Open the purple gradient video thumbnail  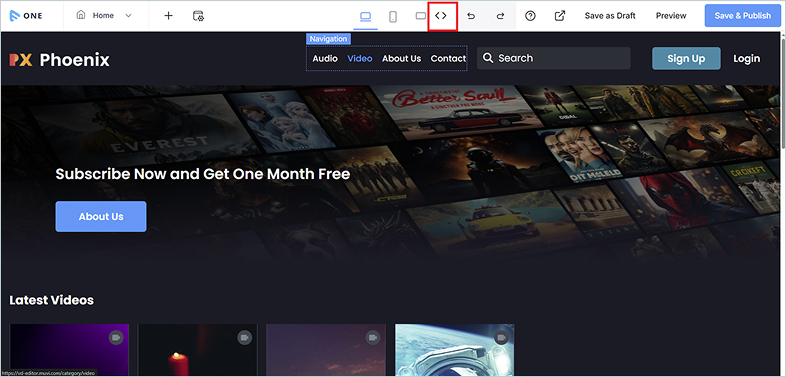click(69, 350)
